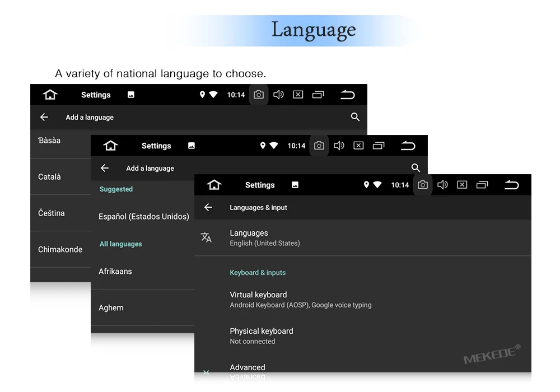Open recent apps icon in back window
Viewport: 560px width, 392px height.
pyautogui.click(x=318, y=95)
